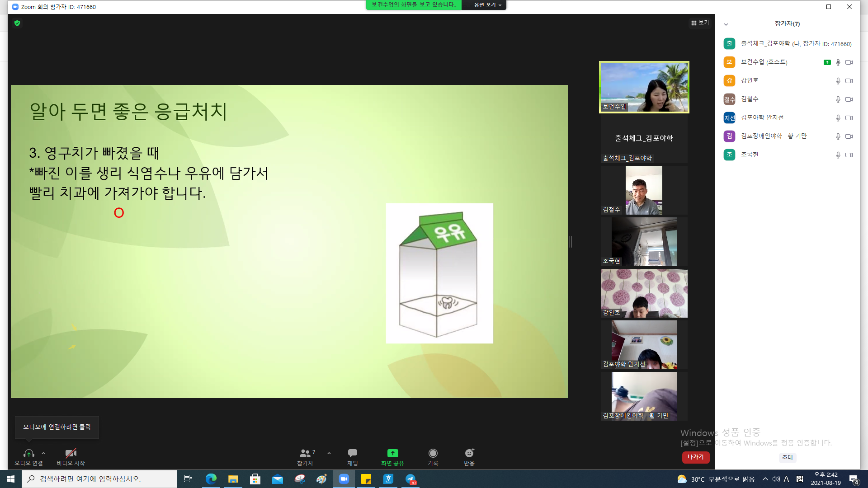Collapse the participants panel chevron

[x=726, y=24]
